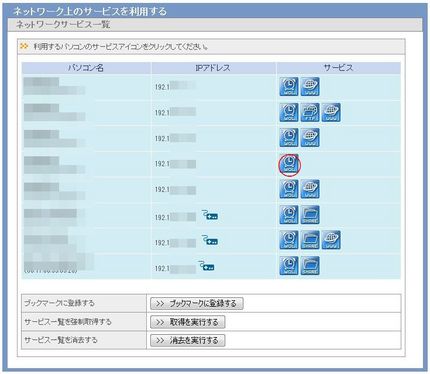The width and height of the screenshot is (430, 374).
Task: Click remote-connection icon beside last row IP address
Action: point(206,266)
